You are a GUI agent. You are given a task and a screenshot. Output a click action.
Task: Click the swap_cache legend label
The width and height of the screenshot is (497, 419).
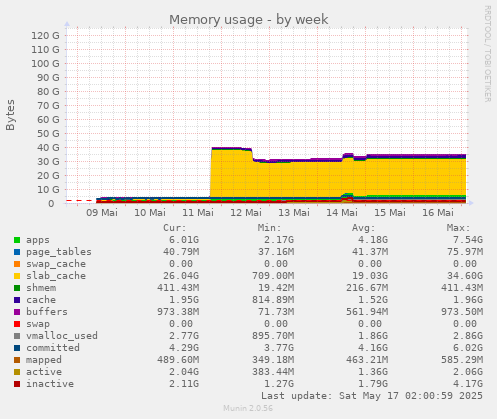click(x=56, y=264)
